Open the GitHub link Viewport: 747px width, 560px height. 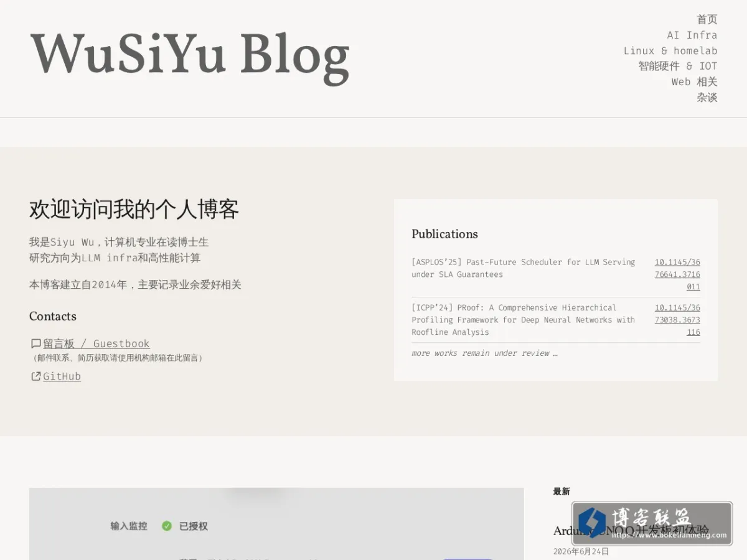pos(62,376)
